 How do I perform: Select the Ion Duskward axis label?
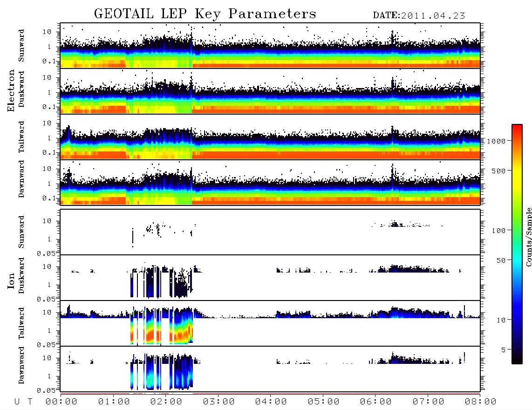pyautogui.click(x=21, y=275)
